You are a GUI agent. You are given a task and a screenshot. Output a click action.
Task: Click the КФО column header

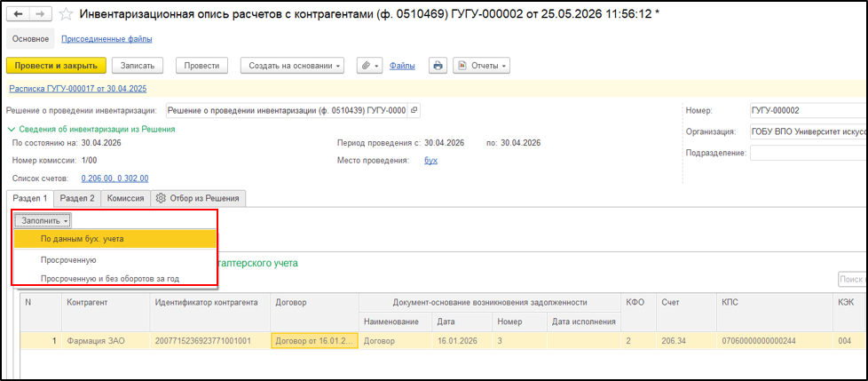[x=638, y=312]
